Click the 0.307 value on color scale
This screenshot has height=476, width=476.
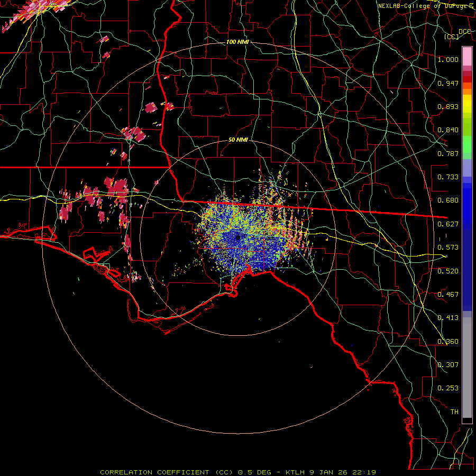tap(448, 365)
